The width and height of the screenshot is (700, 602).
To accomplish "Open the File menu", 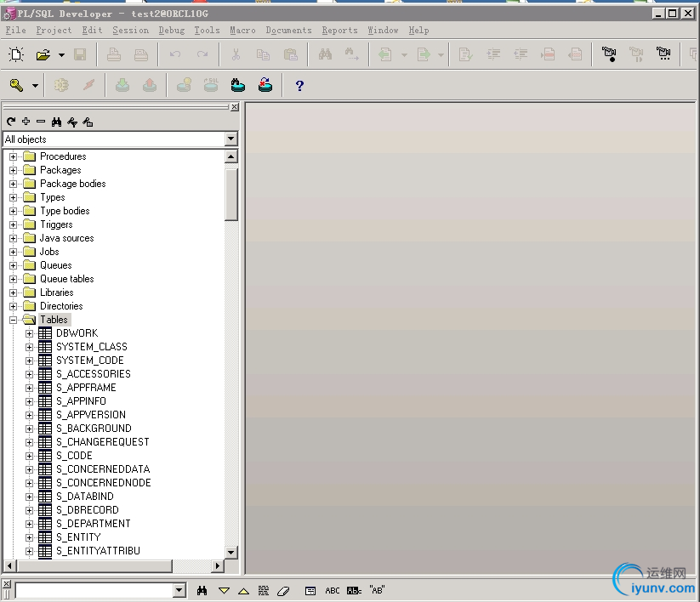I will pos(15,31).
